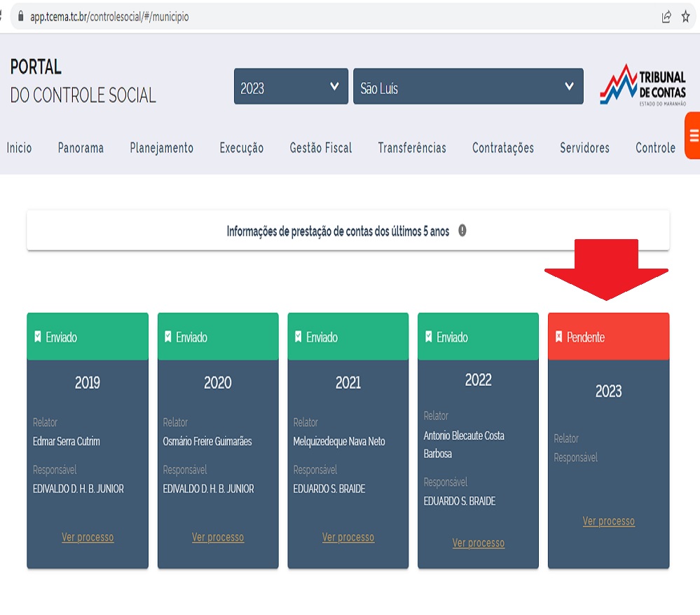This screenshot has height=615, width=700.
Task: Open Ver processo for pending 2023
Action: 608,521
